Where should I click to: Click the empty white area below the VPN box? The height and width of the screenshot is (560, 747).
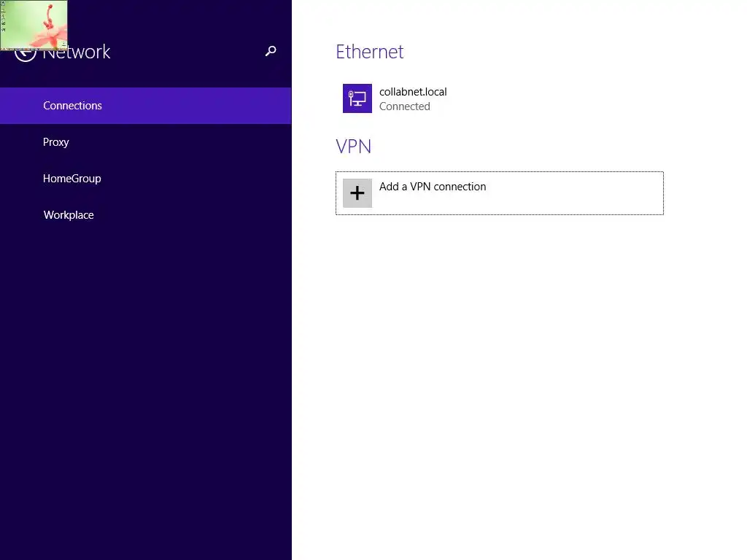(511, 365)
